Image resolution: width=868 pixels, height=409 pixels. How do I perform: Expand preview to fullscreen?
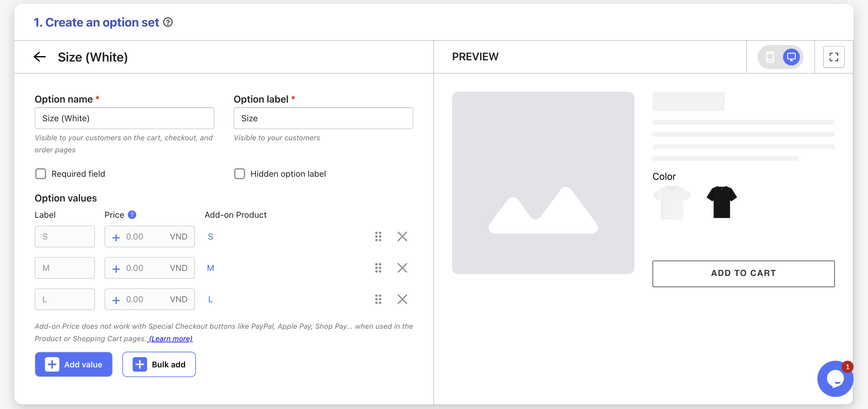834,57
